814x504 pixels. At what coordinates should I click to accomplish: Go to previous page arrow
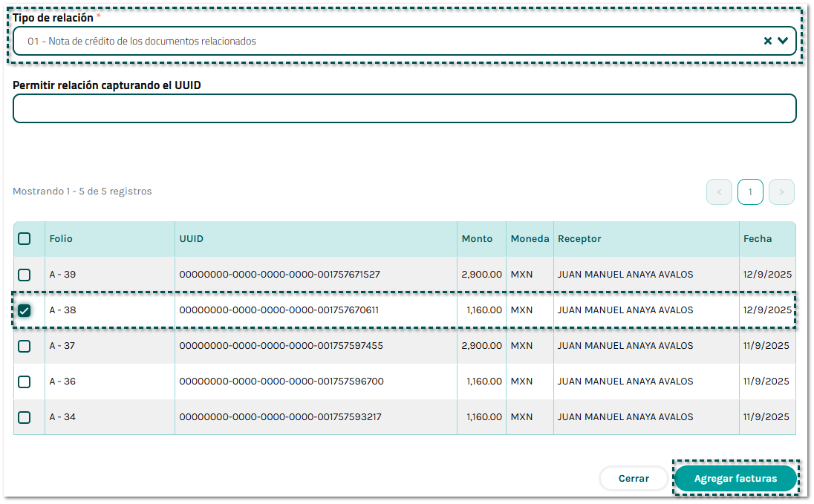(719, 192)
